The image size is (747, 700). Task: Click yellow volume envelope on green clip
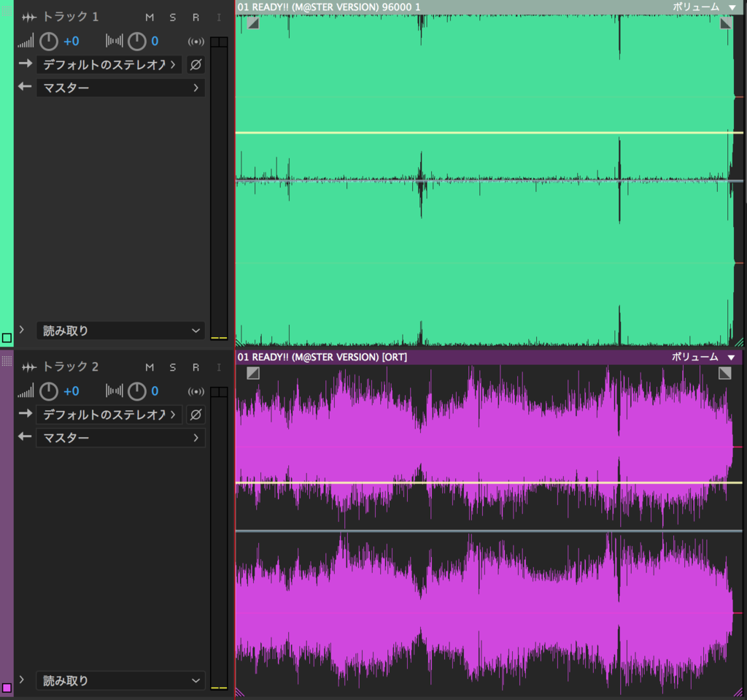[x=489, y=133]
